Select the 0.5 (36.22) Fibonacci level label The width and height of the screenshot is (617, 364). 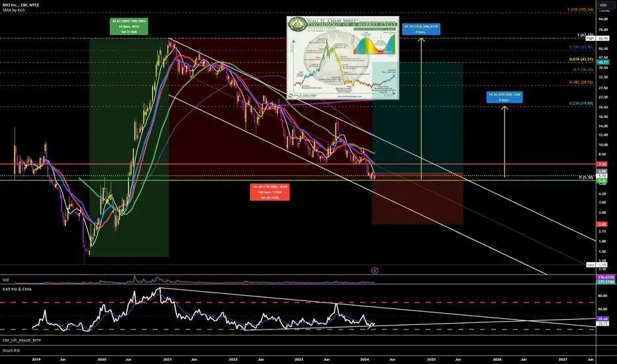click(x=583, y=69)
